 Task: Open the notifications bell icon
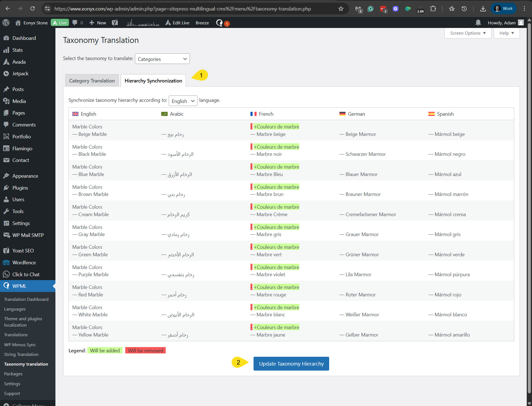478,23
